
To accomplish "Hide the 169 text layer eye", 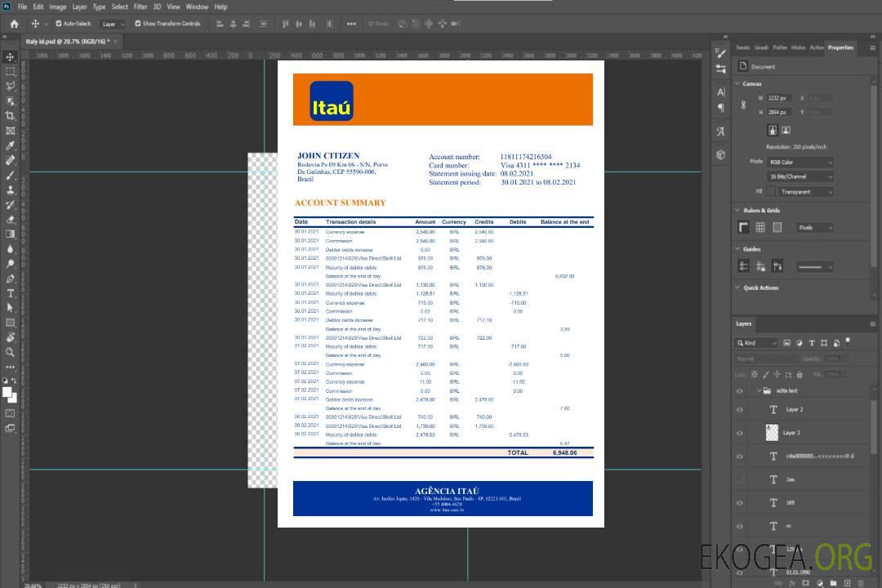I will point(740,503).
